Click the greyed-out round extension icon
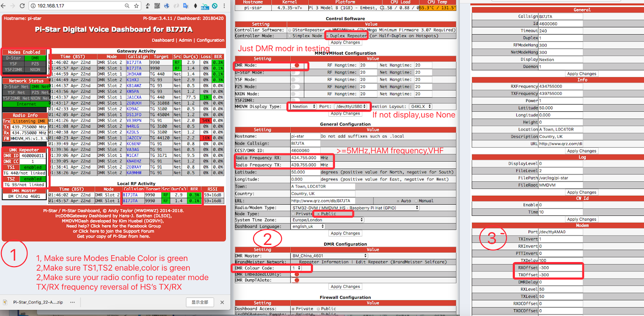This screenshot has width=644, height=316. pos(176,6)
